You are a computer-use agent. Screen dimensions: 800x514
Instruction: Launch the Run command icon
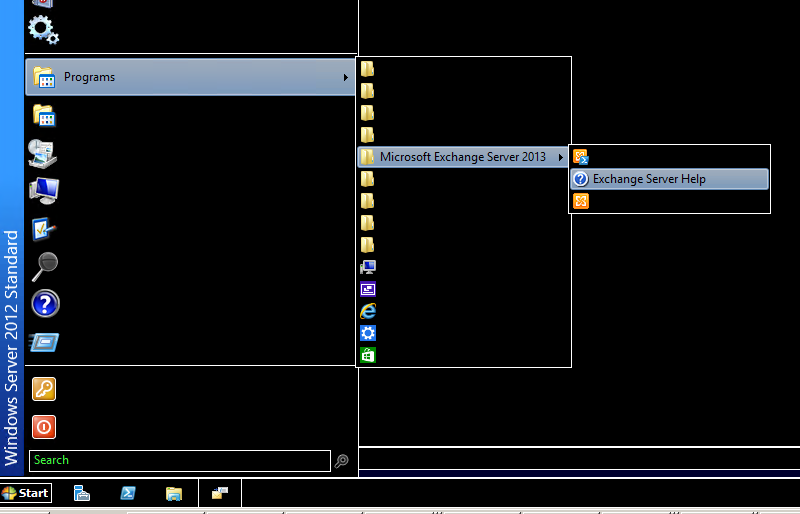pyautogui.click(x=44, y=342)
